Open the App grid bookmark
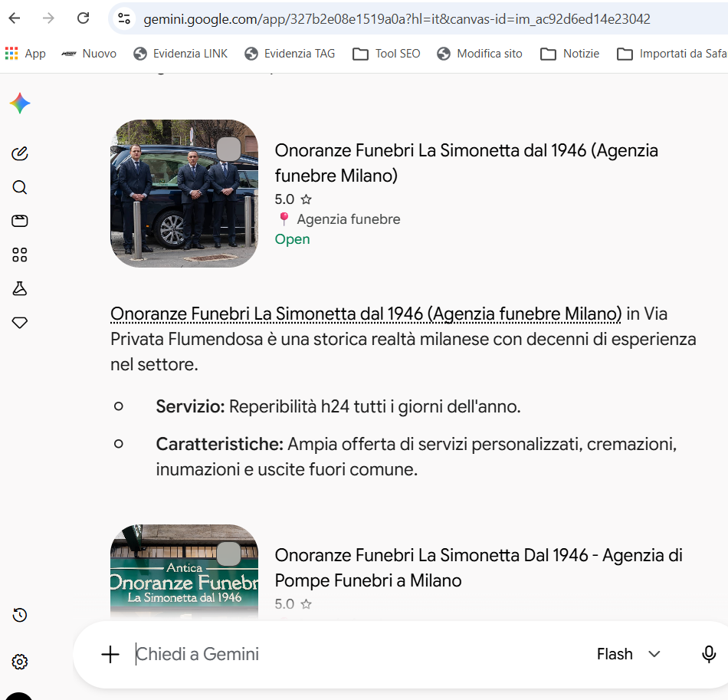The width and height of the screenshot is (728, 700). 25,54
